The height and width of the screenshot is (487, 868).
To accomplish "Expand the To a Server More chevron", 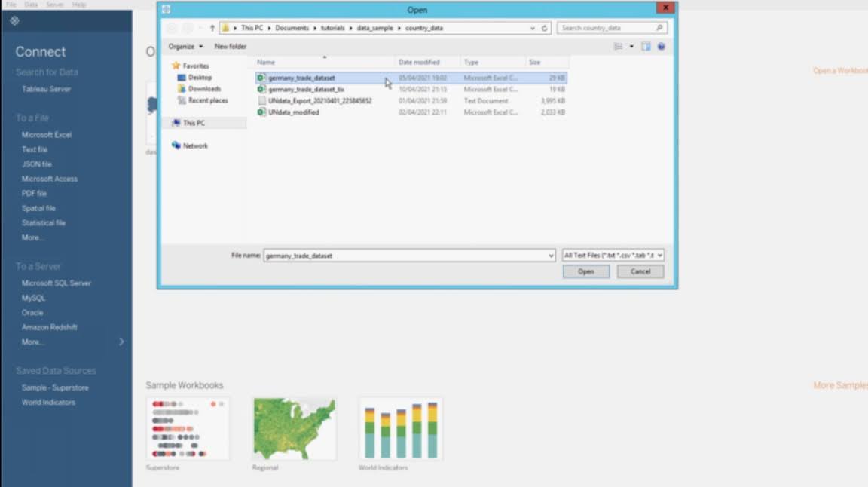I will click(x=122, y=342).
